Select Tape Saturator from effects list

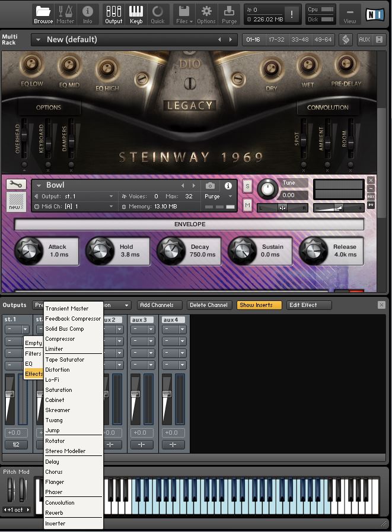pos(74,360)
